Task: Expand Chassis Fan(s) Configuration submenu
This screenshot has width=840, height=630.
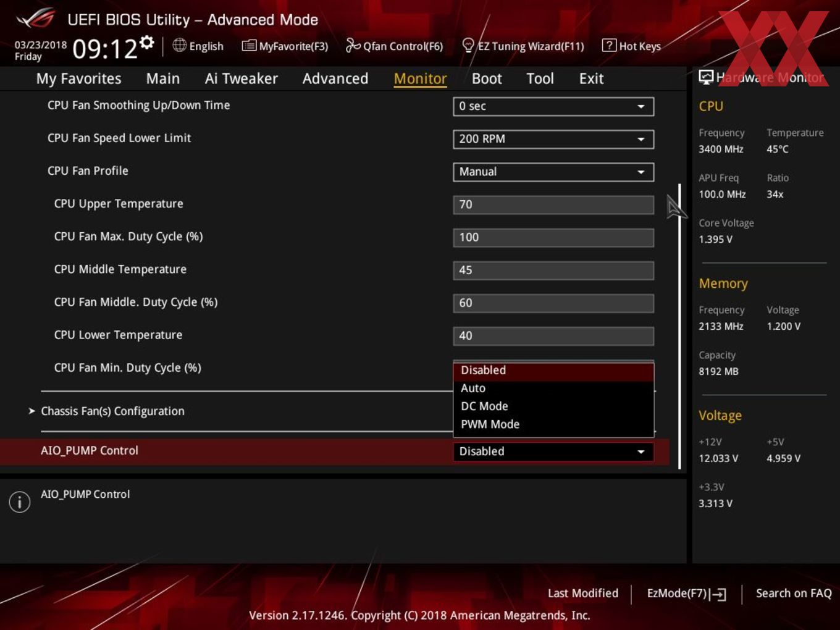Action: 112,411
